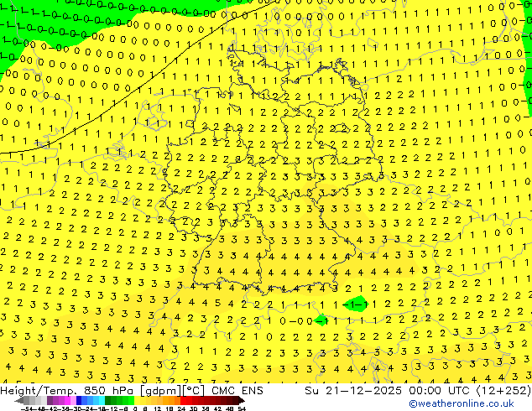Viewport: 532px width, 411px height.
Task: Click the legend scale label '54'
Action: (x=242, y=408)
